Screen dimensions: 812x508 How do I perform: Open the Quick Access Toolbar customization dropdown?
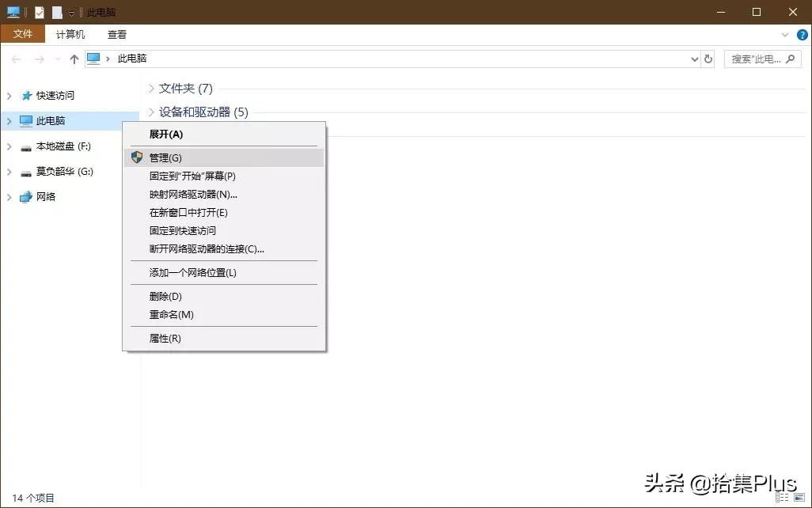pyautogui.click(x=70, y=12)
